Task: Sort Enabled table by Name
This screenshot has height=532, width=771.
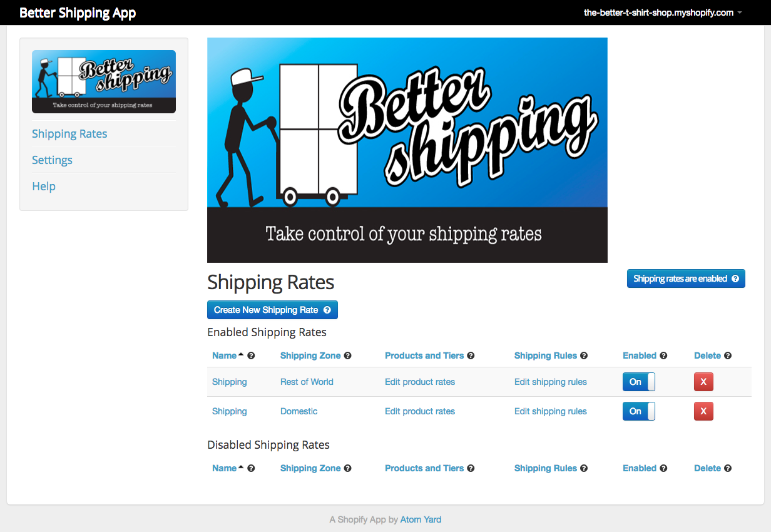Action: 224,356
